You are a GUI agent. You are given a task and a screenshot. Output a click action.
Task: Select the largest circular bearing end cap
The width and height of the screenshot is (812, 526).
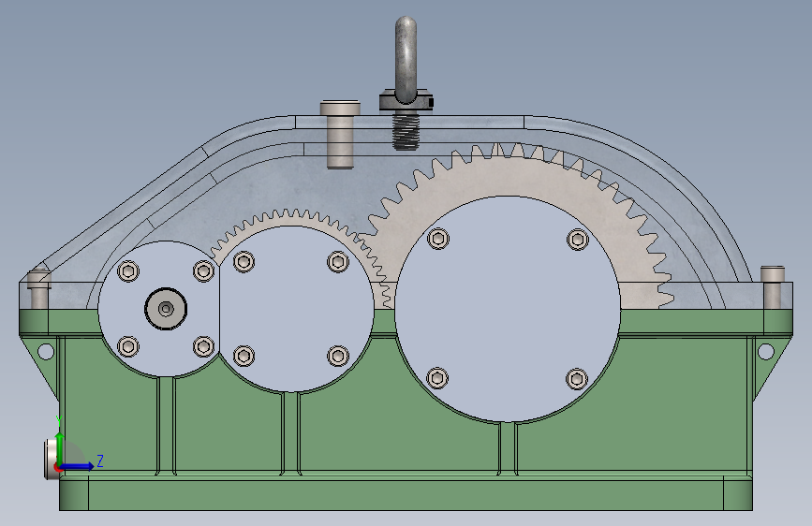[x=508, y=309]
